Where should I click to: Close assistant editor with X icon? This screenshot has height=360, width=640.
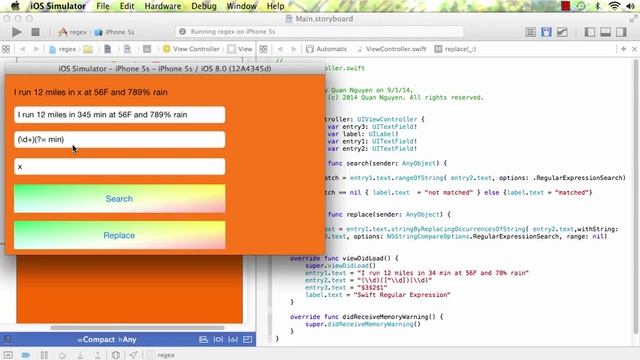click(x=634, y=49)
